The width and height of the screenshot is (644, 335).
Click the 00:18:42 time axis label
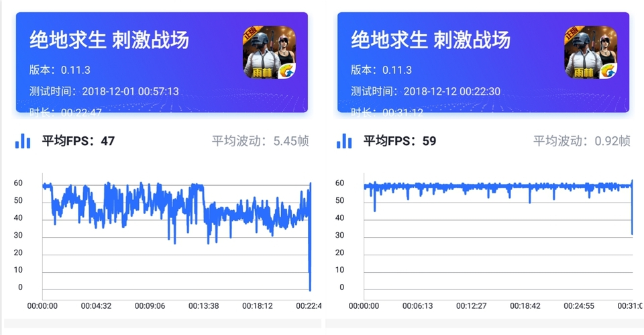tap(525, 306)
